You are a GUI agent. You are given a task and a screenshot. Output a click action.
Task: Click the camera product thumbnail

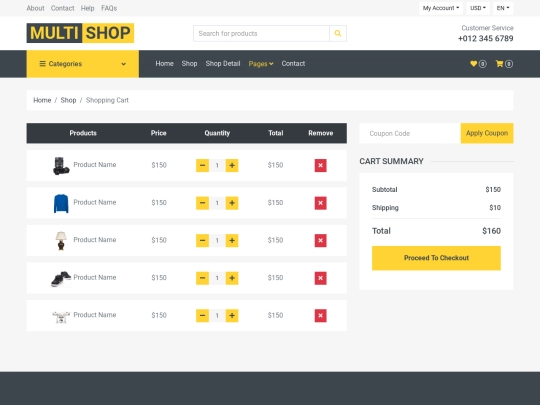point(61,166)
